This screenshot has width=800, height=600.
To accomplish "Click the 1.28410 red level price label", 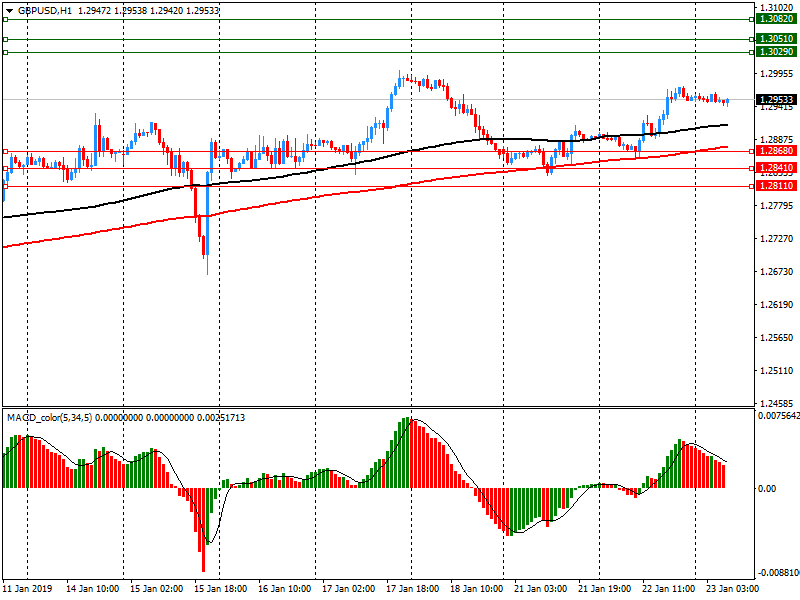I will [x=776, y=168].
